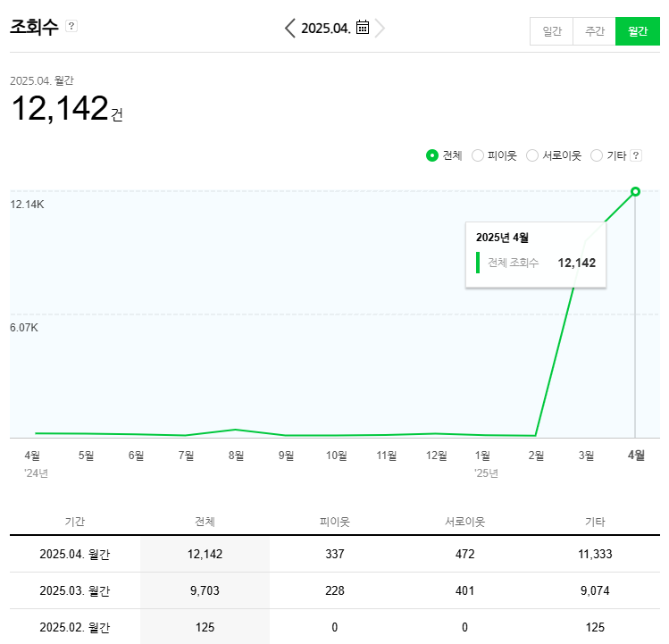Open the calendar date picker icon
Viewport: 669px width, 644px height.
(x=363, y=28)
